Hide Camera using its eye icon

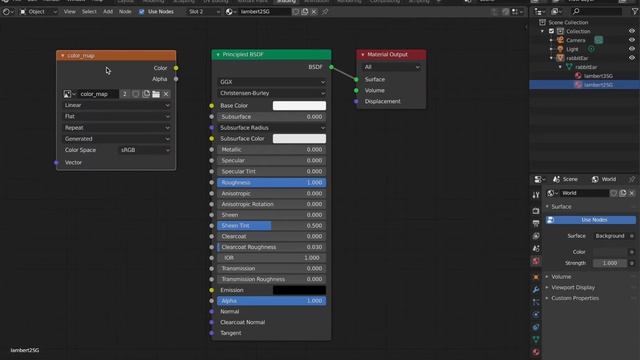[632, 40]
